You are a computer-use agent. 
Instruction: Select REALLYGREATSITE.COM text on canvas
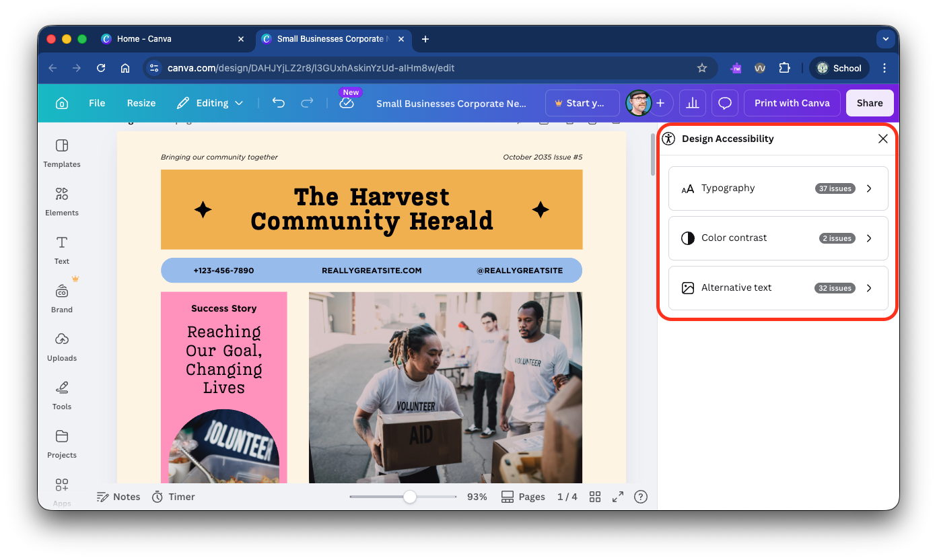pyautogui.click(x=372, y=271)
